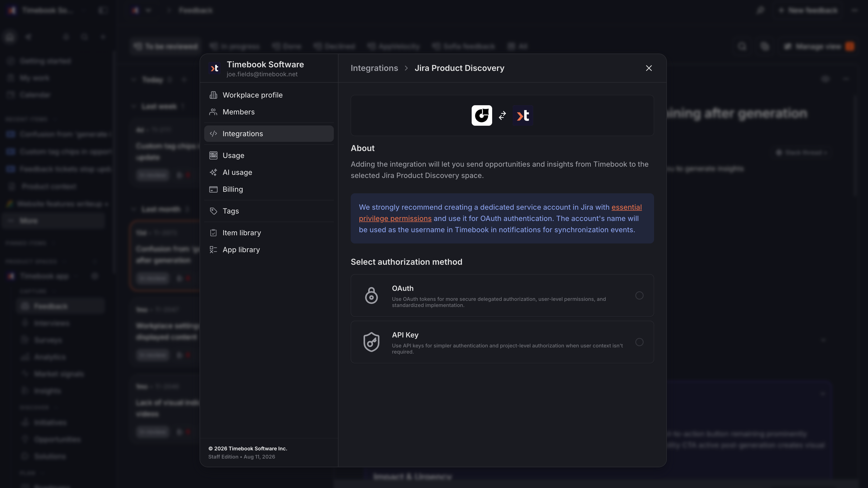The width and height of the screenshot is (868, 488).
Task: Click the OAuth option title text
Action: point(402,288)
